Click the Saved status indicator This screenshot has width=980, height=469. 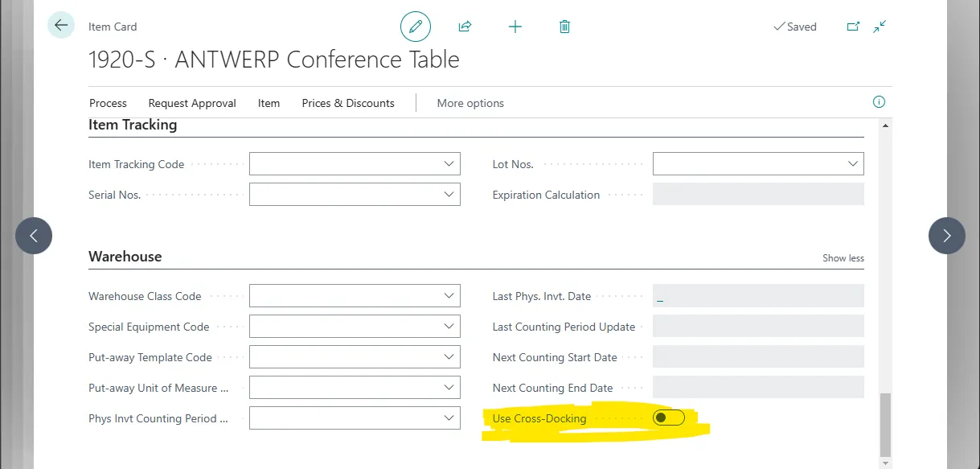(x=794, y=27)
